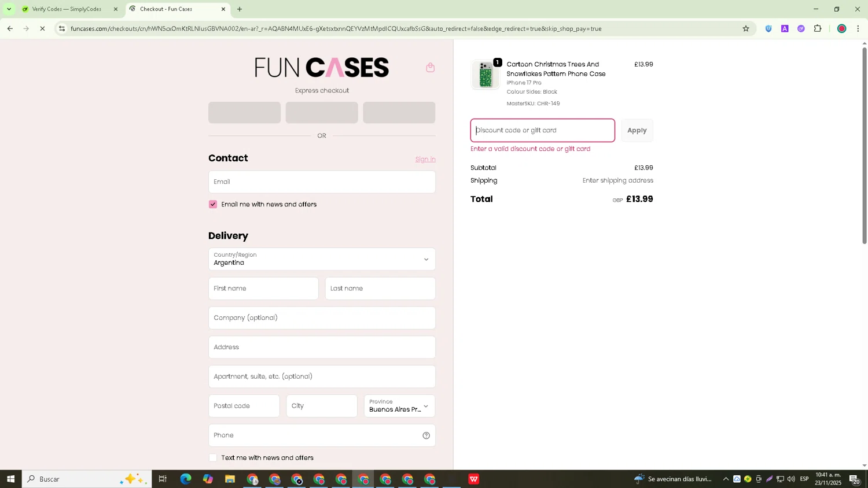Focus the Company (optional) field
The width and height of the screenshot is (868, 488).
click(322, 318)
